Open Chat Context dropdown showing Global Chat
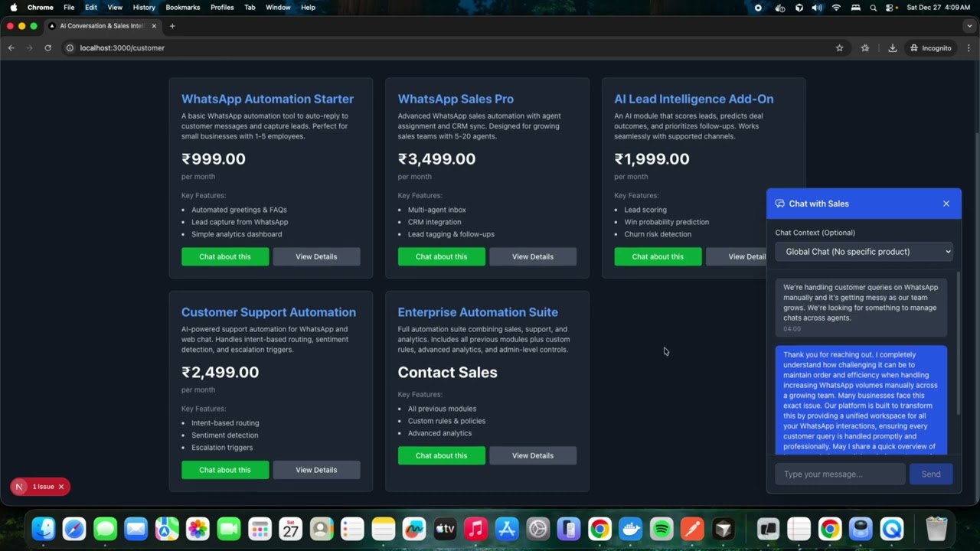Image resolution: width=980 pixels, height=551 pixels. (864, 251)
